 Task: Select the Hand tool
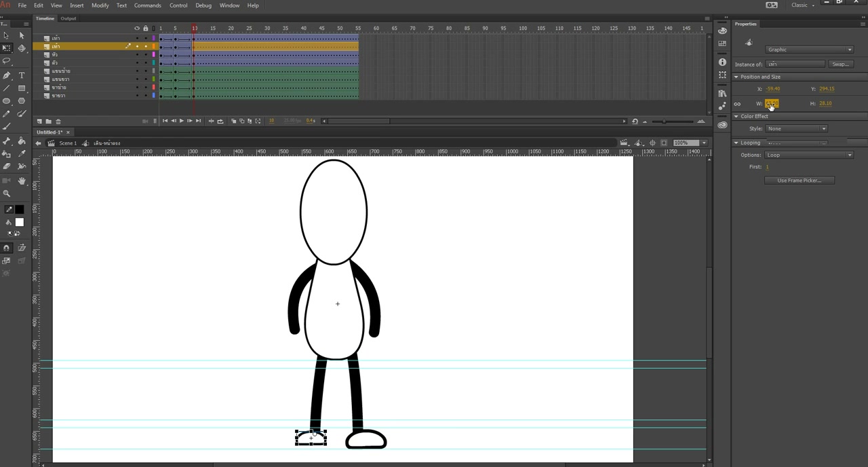click(22, 181)
